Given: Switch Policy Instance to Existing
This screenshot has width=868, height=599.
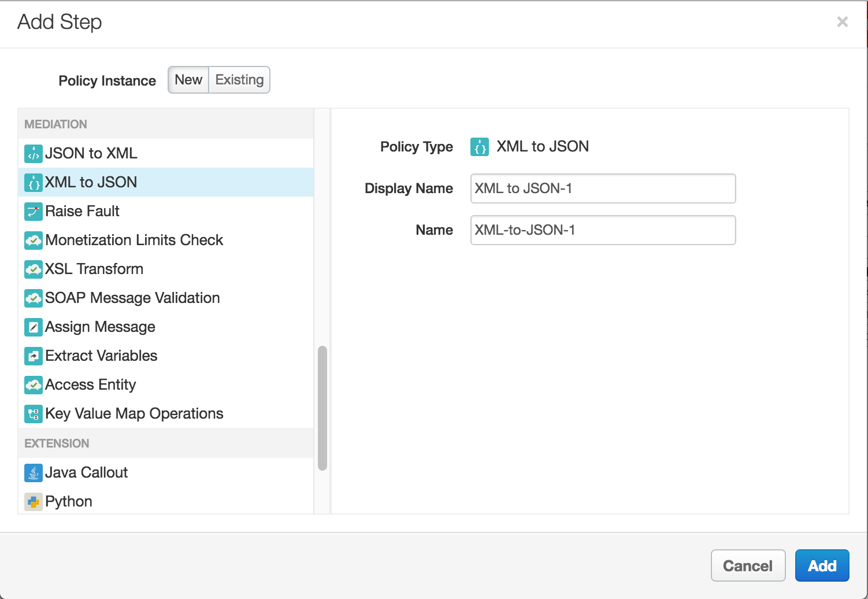Looking at the screenshot, I should point(239,80).
